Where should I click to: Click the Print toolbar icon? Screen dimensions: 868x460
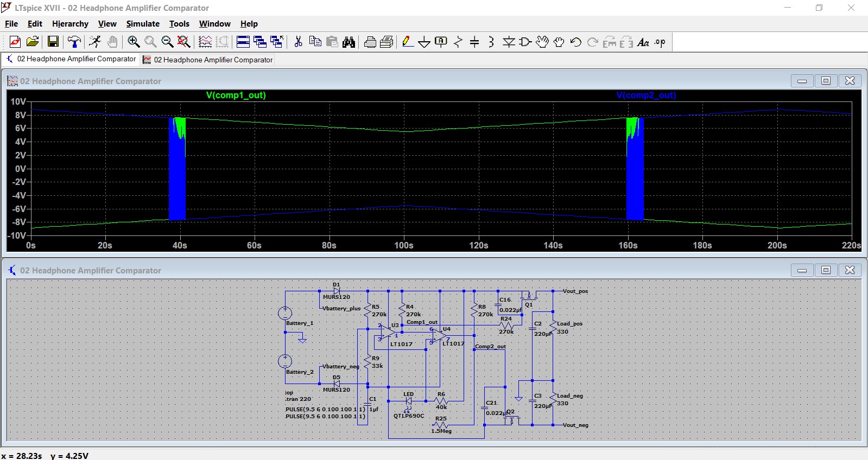click(387, 42)
